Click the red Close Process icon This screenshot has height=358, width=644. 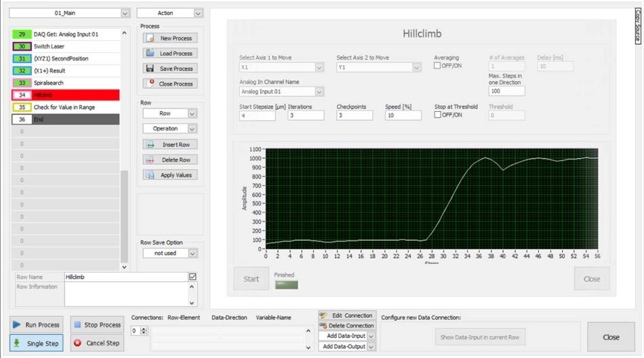tap(150, 83)
